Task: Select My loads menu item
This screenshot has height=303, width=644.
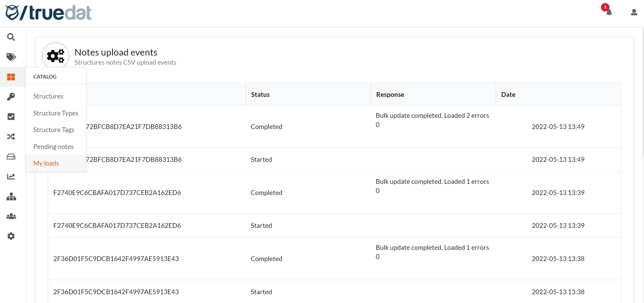Action: (x=46, y=163)
